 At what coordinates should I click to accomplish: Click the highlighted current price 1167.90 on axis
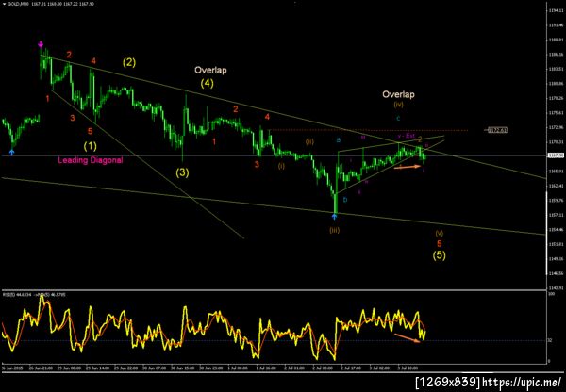[x=557, y=155]
